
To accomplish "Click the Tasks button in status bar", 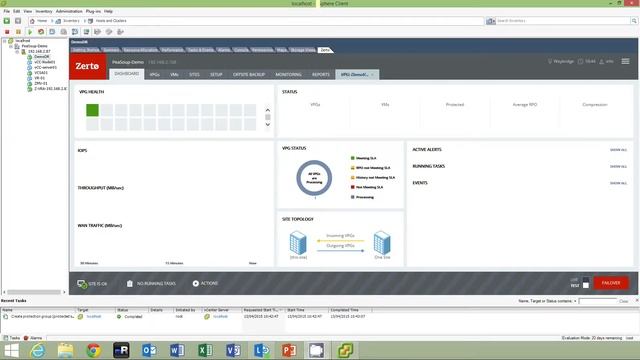I will (x=11, y=338).
